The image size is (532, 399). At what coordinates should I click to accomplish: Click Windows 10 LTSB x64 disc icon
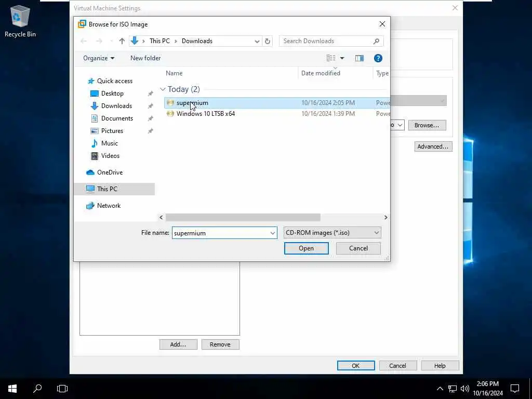[170, 114]
